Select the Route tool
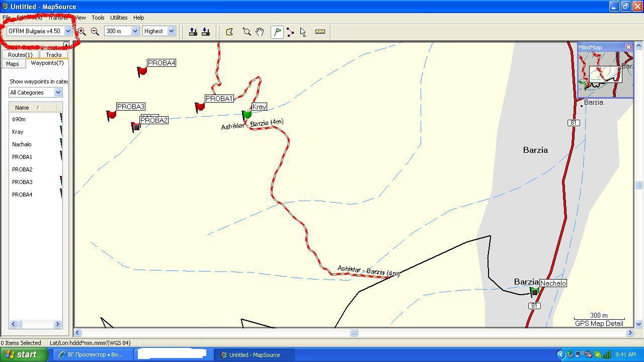 pos(290,32)
